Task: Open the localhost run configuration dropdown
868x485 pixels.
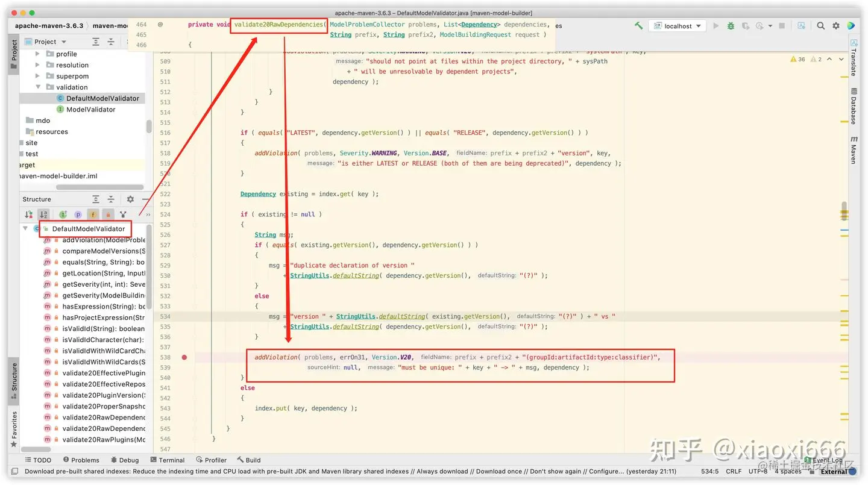Action: (x=678, y=26)
